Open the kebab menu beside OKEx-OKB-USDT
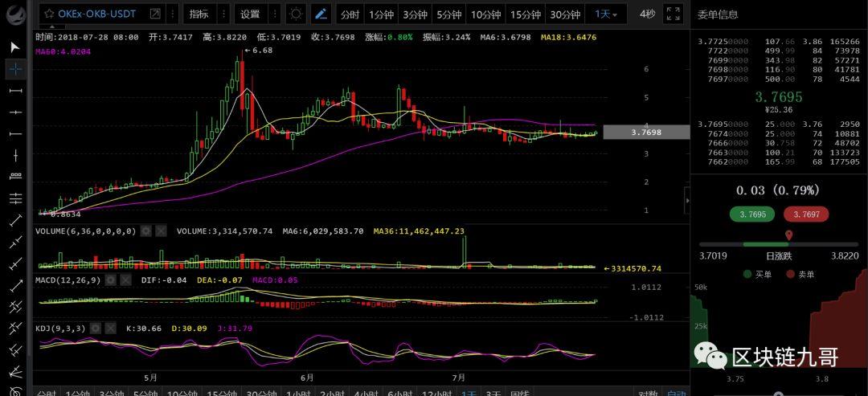The image size is (868, 396). 172,14
